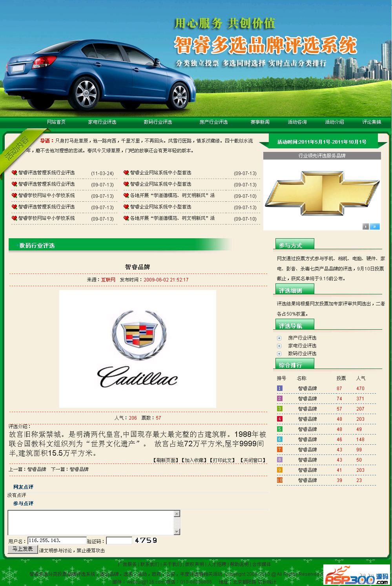The image size is (392, 586).
Task: Click vote count 87 in ranking table
Action: (x=339, y=389)
